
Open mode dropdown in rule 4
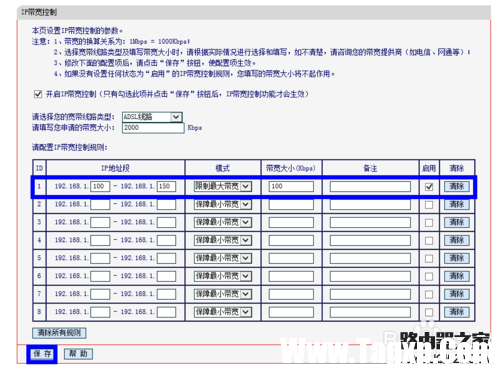click(x=222, y=240)
